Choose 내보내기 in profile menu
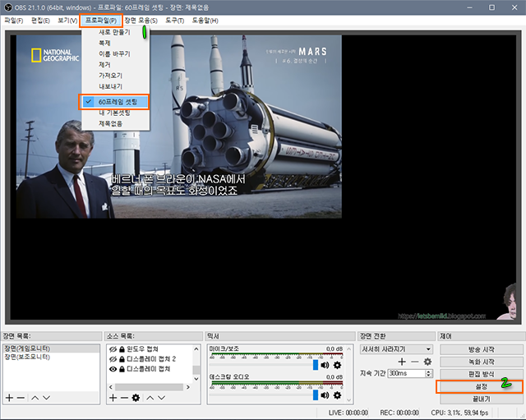 [x=110, y=86]
